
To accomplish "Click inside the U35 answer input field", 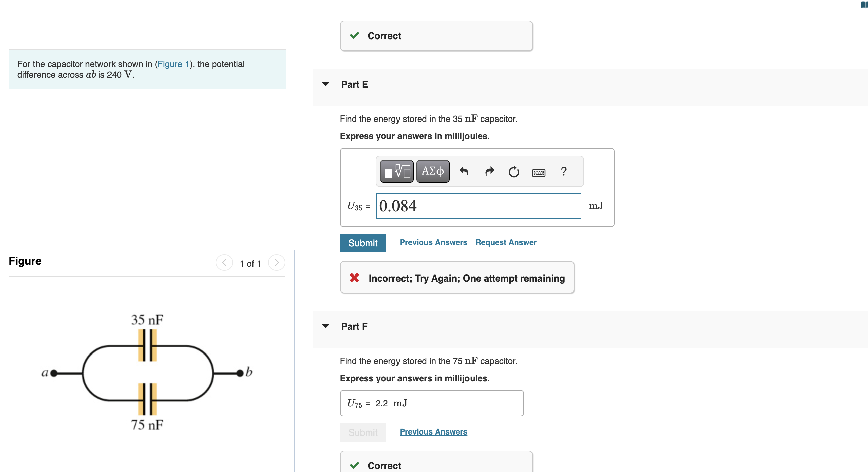I will (x=478, y=206).
